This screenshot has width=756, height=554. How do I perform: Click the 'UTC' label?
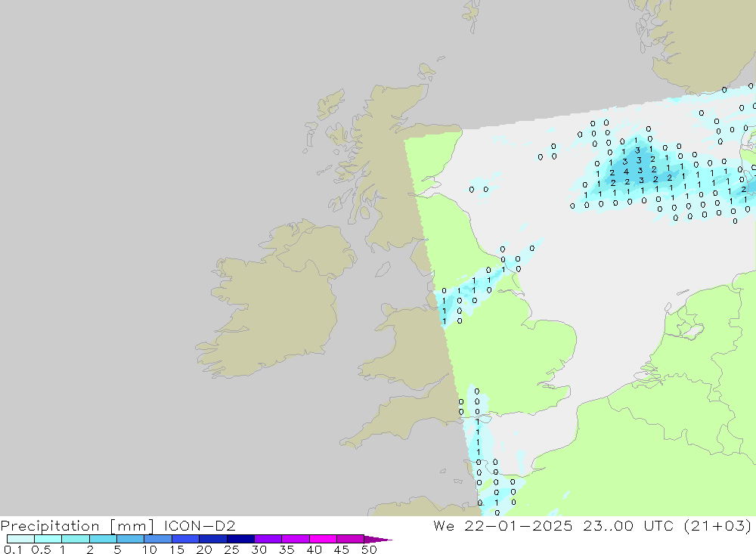click(658, 525)
